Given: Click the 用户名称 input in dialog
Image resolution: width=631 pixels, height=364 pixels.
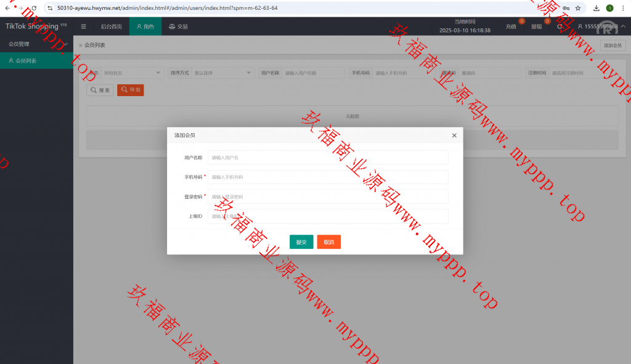Looking at the screenshot, I should (x=328, y=158).
